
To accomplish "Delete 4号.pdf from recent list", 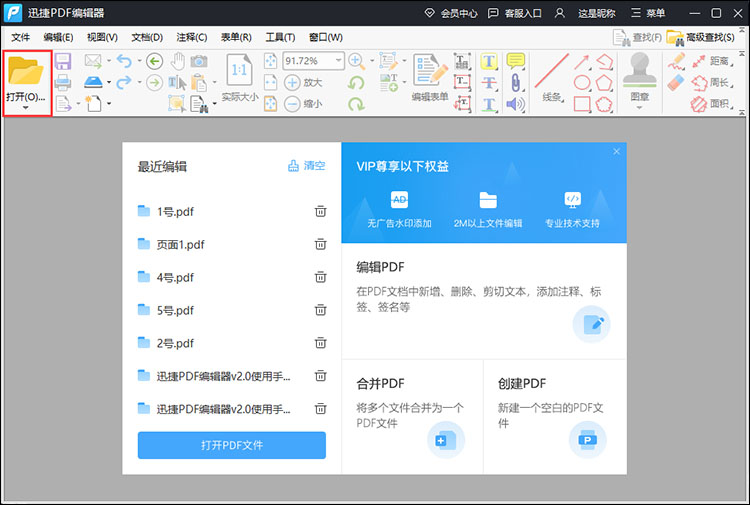I will (x=320, y=277).
